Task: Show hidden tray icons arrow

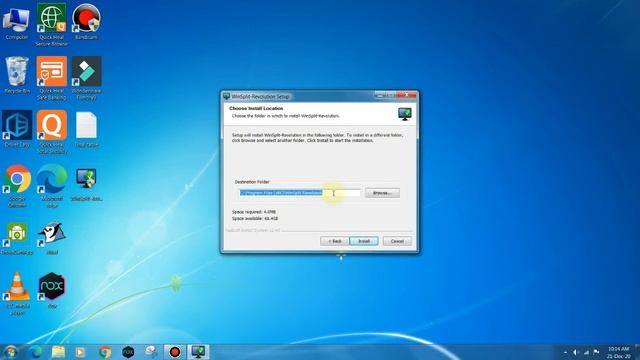Action: 565,352
